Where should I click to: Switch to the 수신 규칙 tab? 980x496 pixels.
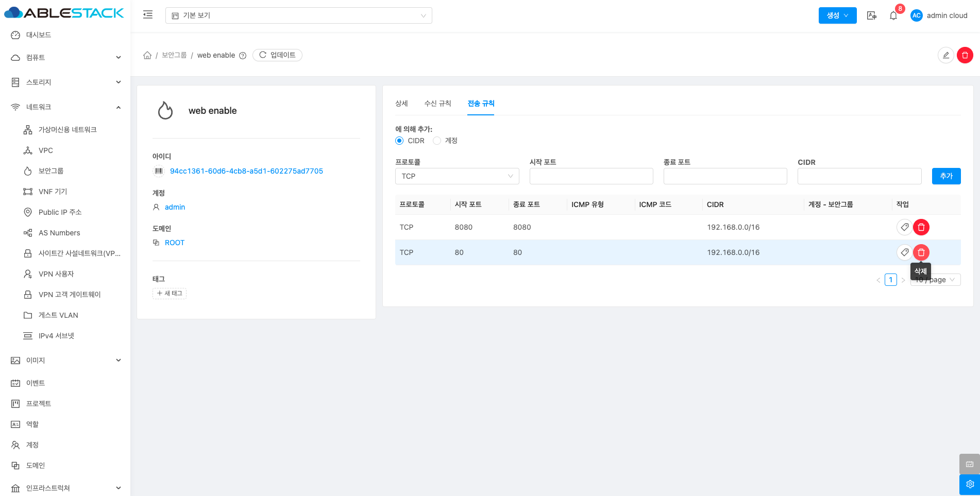[437, 104]
